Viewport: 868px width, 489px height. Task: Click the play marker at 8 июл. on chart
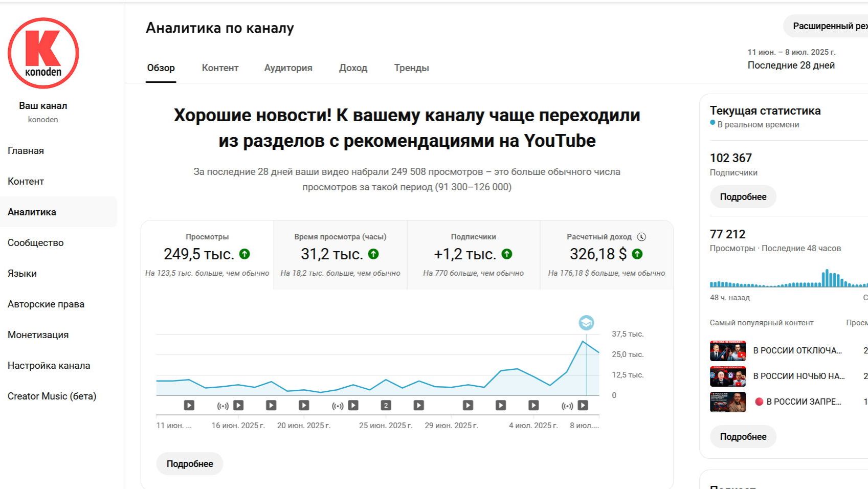pyautogui.click(x=583, y=405)
